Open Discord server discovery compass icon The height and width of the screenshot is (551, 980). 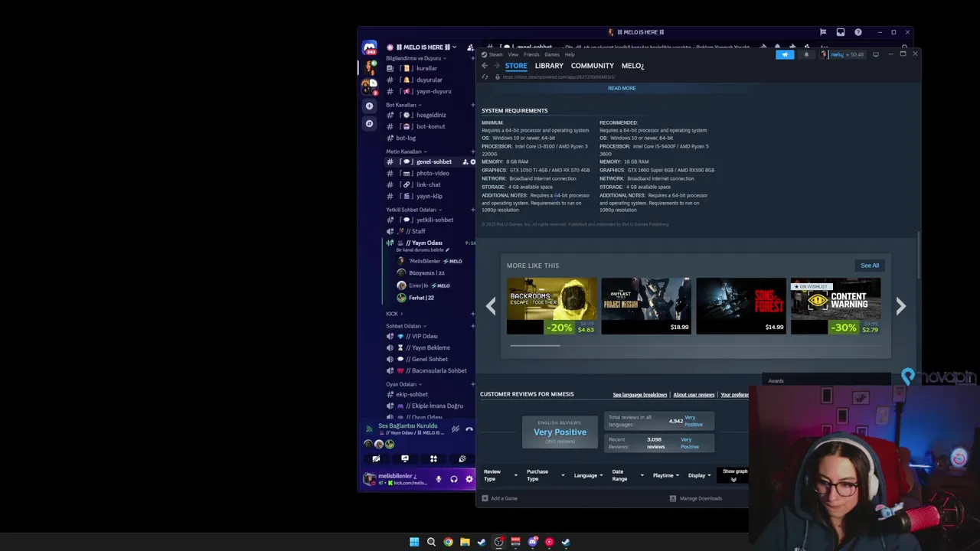pos(369,123)
